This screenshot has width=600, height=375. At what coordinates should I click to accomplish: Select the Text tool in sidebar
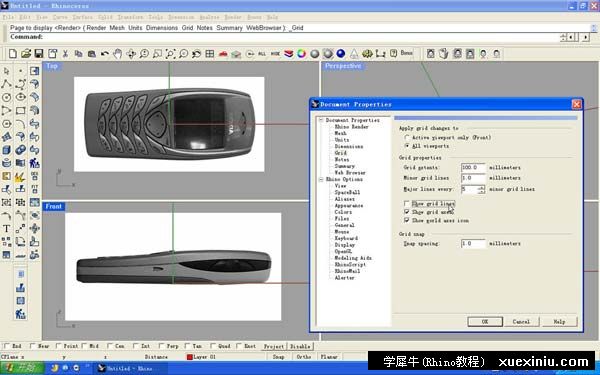[x=7, y=228]
